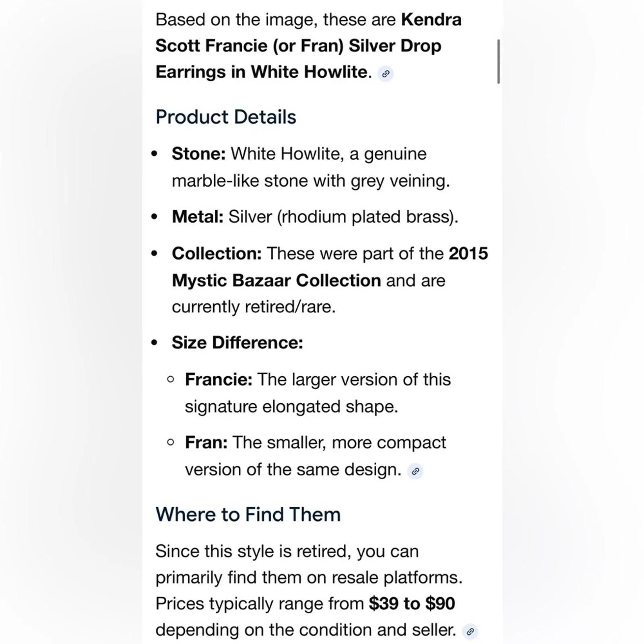This screenshot has width=644, height=644.
Task: Open the source link icon after "White Howlite."
Action: pyautogui.click(x=386, y=74)
